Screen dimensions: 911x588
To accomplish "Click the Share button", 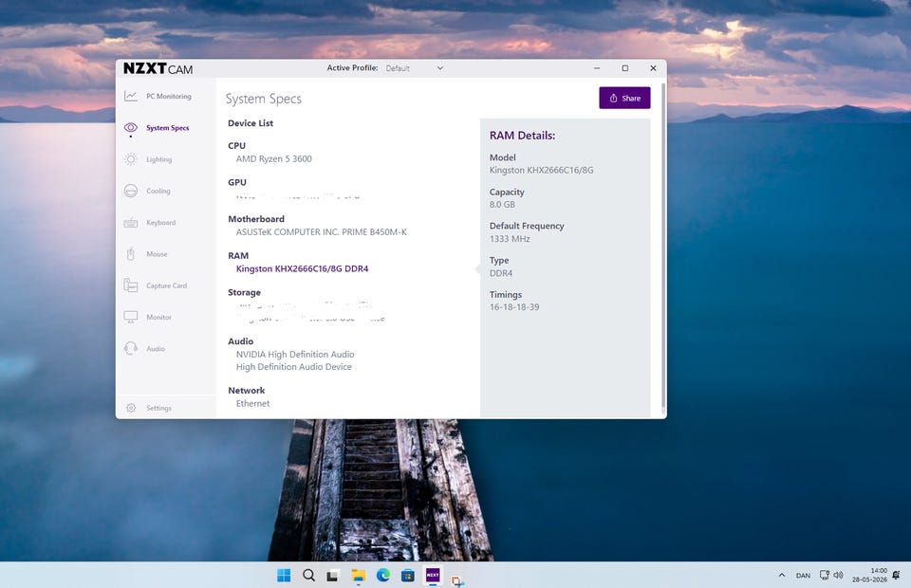I will click(624, 98).
